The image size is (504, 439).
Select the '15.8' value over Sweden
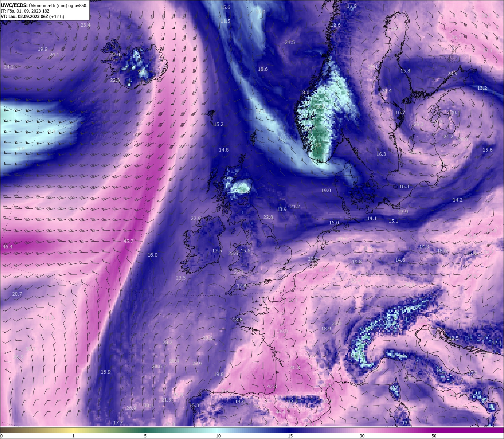coord(405,71)
